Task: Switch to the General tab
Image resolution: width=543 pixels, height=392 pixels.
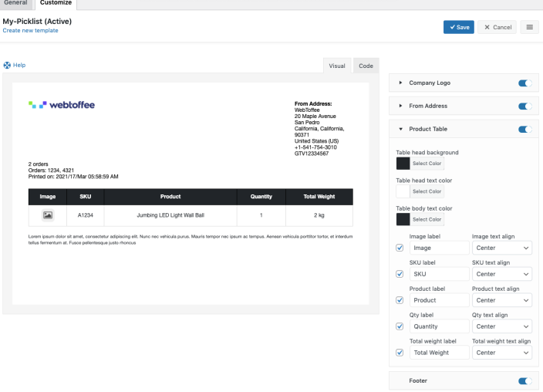Action: coord(16,3)
